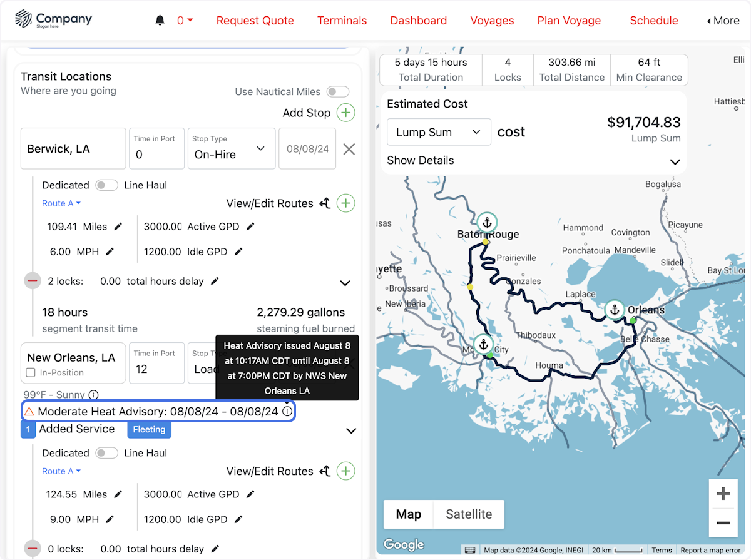This screenshot has height=560, width=751.
Task: Open the Plan Voyage navigation link
Action: (568, 20)
